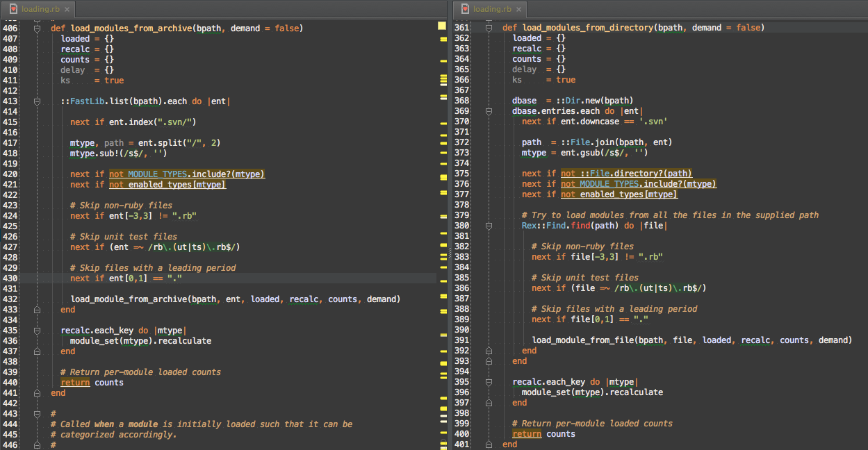868x450 pixels.
Task: Collapse the recalc.each_key block at line 435
Action: (36, 331)
